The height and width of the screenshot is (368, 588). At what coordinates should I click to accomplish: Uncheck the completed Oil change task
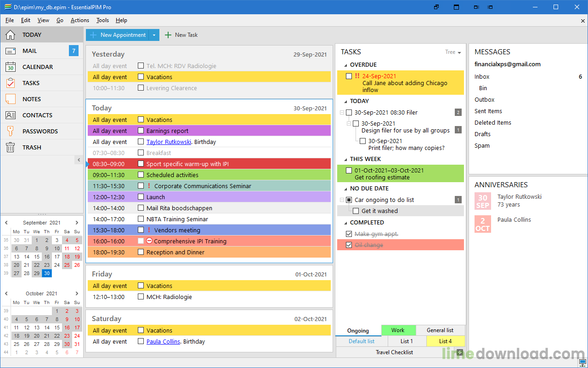pos(349,245)
